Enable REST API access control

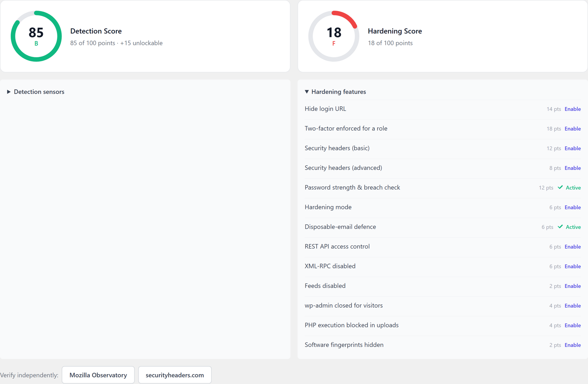click(x=573, y=247)
